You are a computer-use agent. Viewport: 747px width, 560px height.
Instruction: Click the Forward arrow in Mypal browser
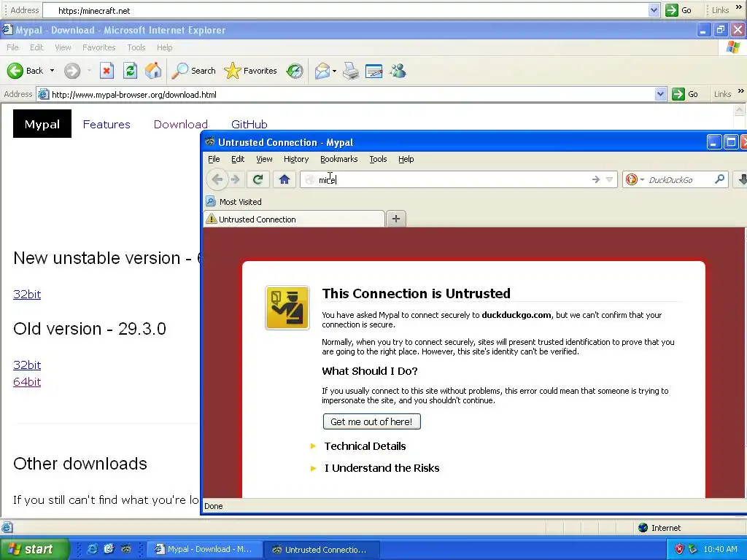236,179
